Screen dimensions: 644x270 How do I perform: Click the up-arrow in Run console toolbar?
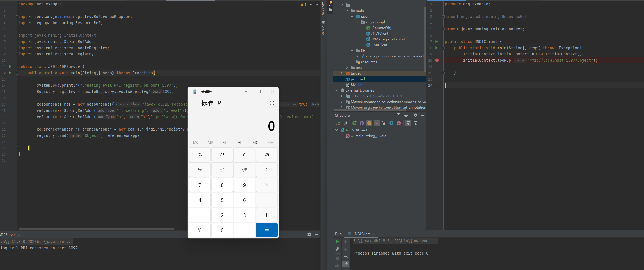click(346, 242)
